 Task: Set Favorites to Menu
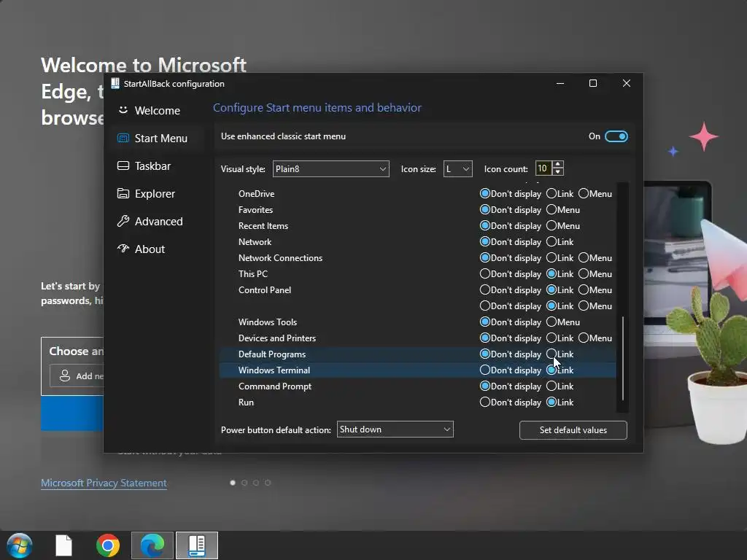[x=551, y=209]
